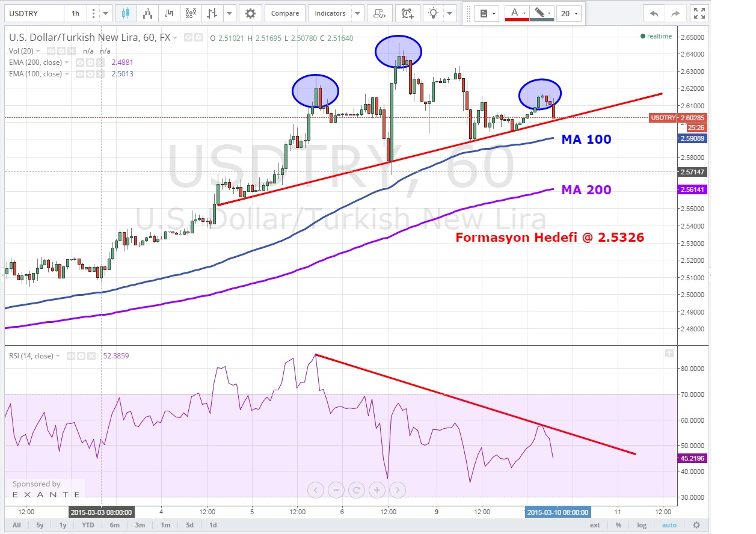Open the lightbulb ideas button
Viewport: 756px width, 534px height.
[x=434, y=13]
